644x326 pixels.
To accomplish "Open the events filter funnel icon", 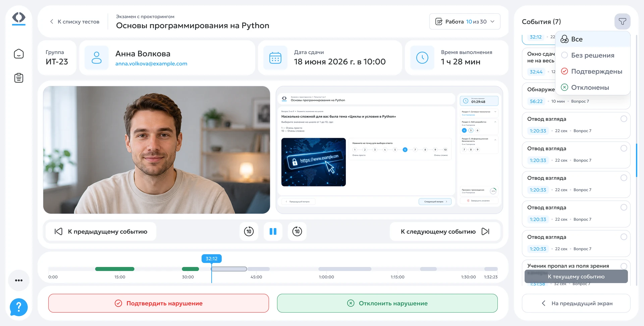I will [622, 21].
